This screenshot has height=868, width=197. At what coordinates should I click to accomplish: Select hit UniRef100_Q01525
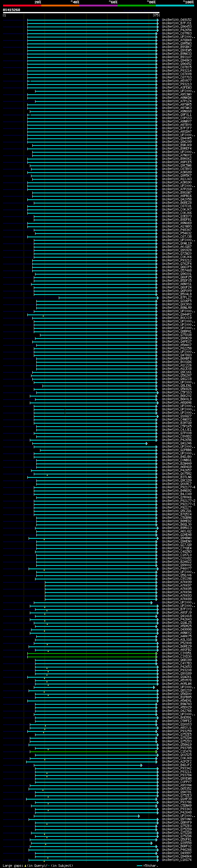click(177, 755)
